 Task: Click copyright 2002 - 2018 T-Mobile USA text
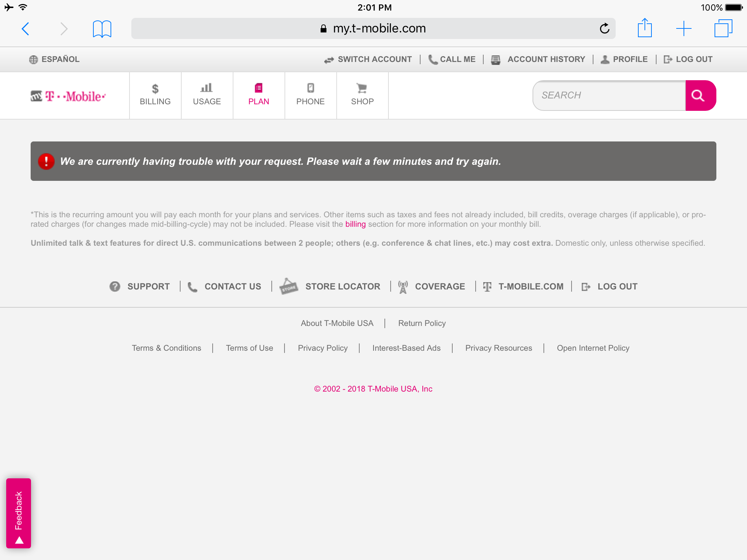[x=373, y=389]
